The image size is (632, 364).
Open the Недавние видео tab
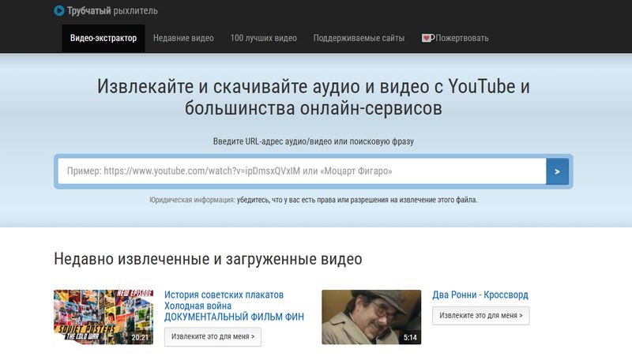coord(183,38)
